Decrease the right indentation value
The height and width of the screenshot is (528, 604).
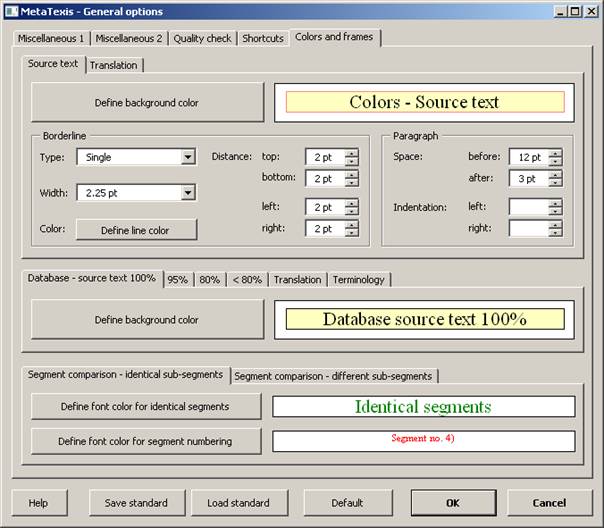[555, 233]
